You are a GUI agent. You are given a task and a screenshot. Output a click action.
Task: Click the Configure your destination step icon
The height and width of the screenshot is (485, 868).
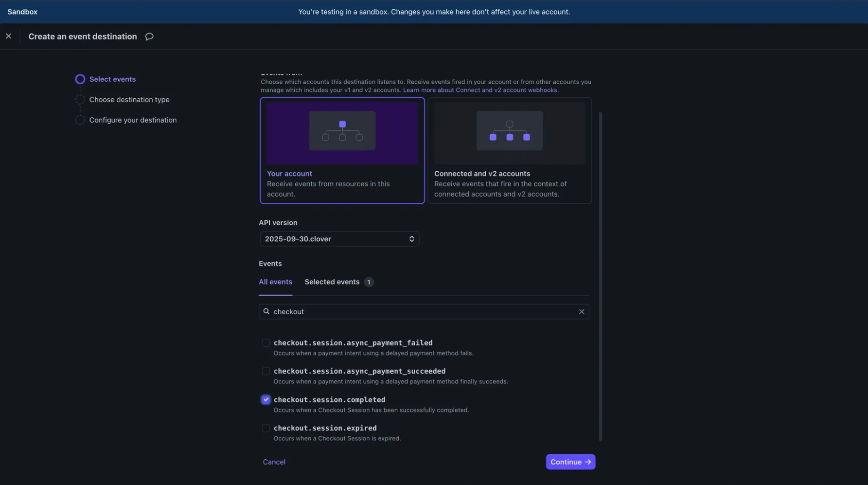80,120
